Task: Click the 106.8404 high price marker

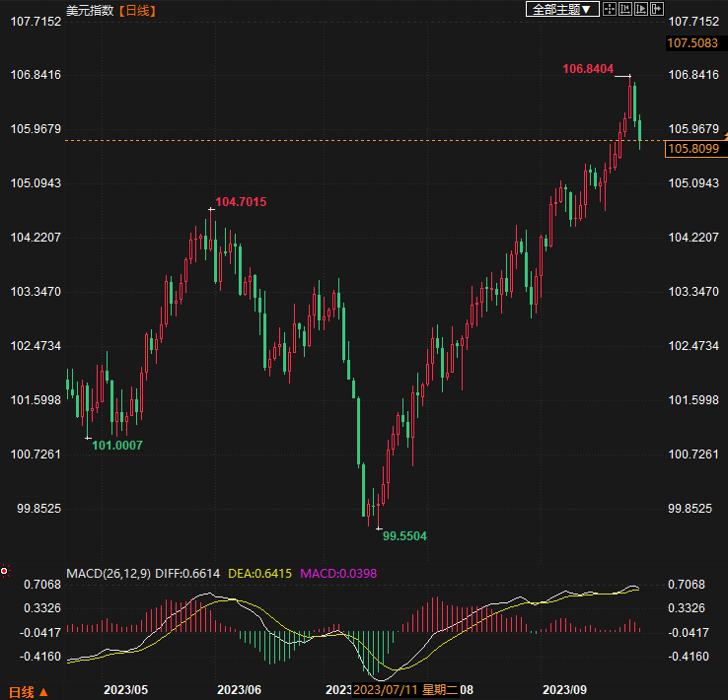Action: 588,69
